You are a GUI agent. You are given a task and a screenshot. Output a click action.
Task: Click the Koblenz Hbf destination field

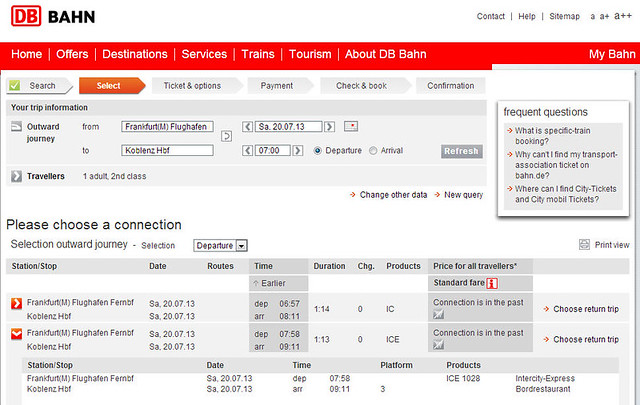click(x=167, y=151)
